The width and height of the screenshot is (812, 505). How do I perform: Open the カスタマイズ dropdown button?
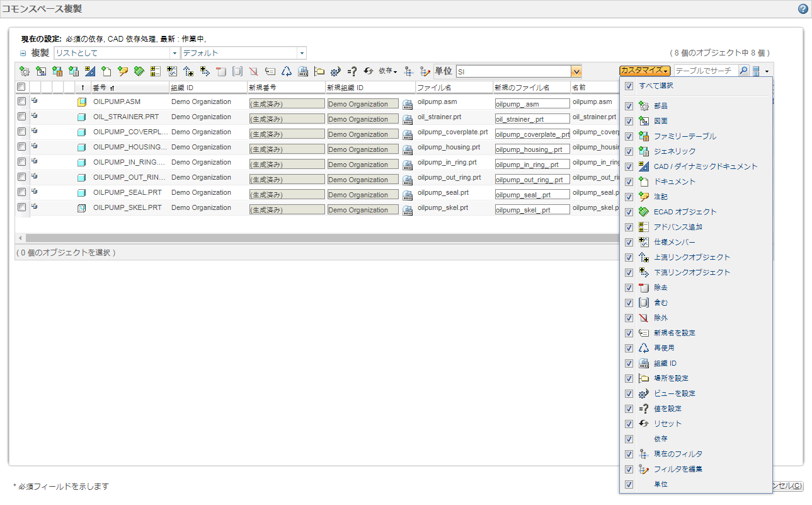tap(646, 71)
